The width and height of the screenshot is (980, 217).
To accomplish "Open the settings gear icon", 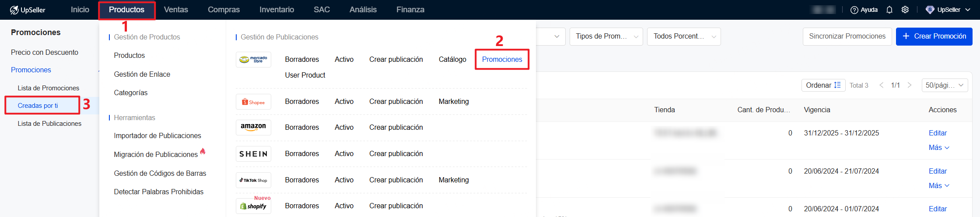I will [x=905, y=10].
